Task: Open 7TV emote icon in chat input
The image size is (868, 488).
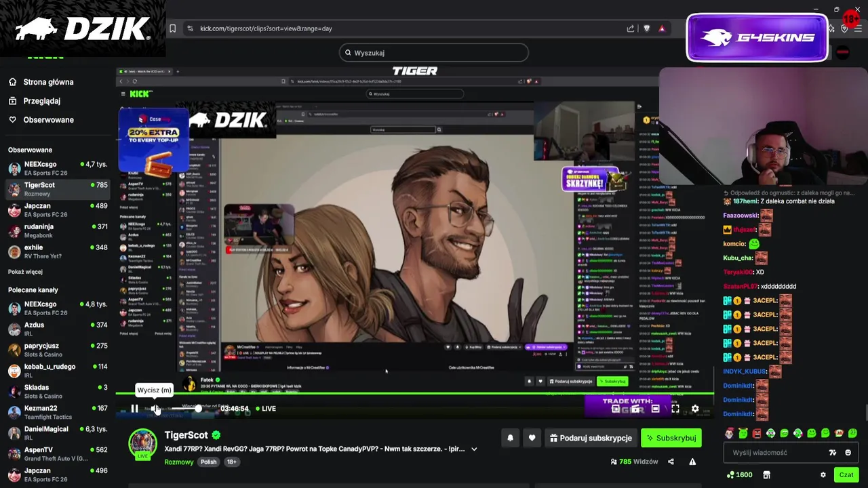Action: point(833,453)
